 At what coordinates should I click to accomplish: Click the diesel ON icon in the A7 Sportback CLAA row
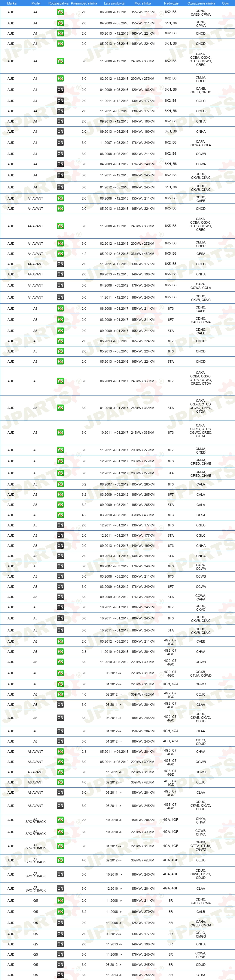60,888
